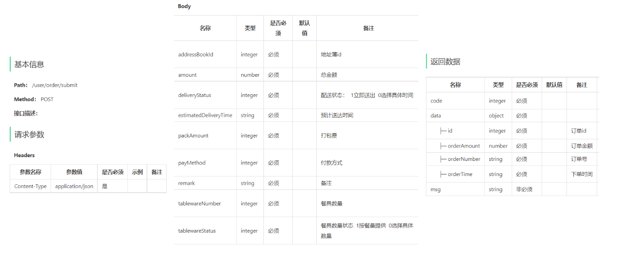Click the 配送状态 remark text
The height and width of the screenshot is (268, 644).
click(x=367, y=95)
